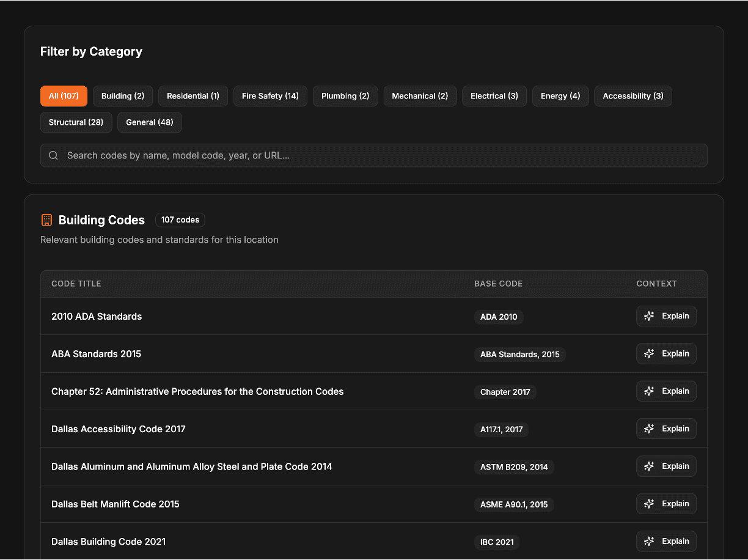Image resolution: width=748 pixels, height=560 pixels.
Task: Focus the search codes input field
Action: [x=379, y=156]
